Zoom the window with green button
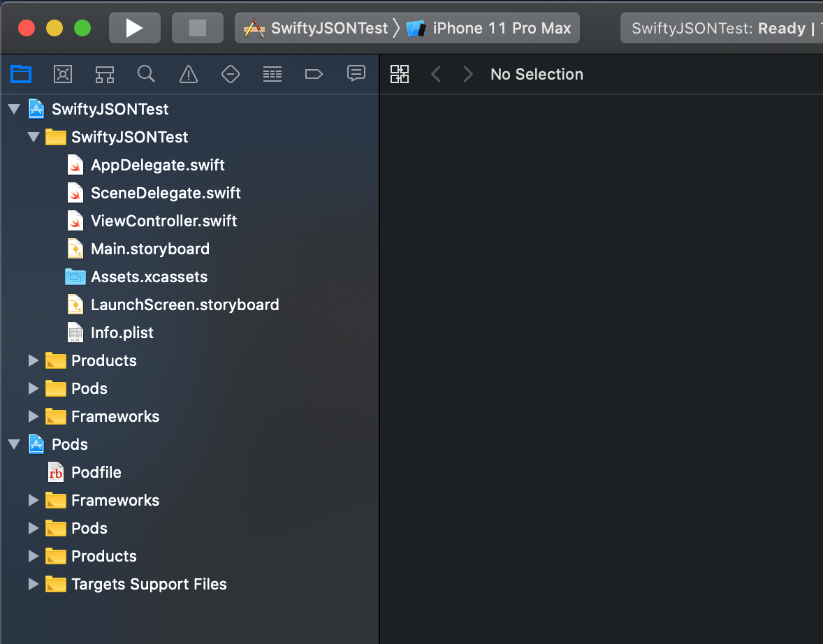The width and height of the screenshot is (823, 644). [x=82, y=28]
